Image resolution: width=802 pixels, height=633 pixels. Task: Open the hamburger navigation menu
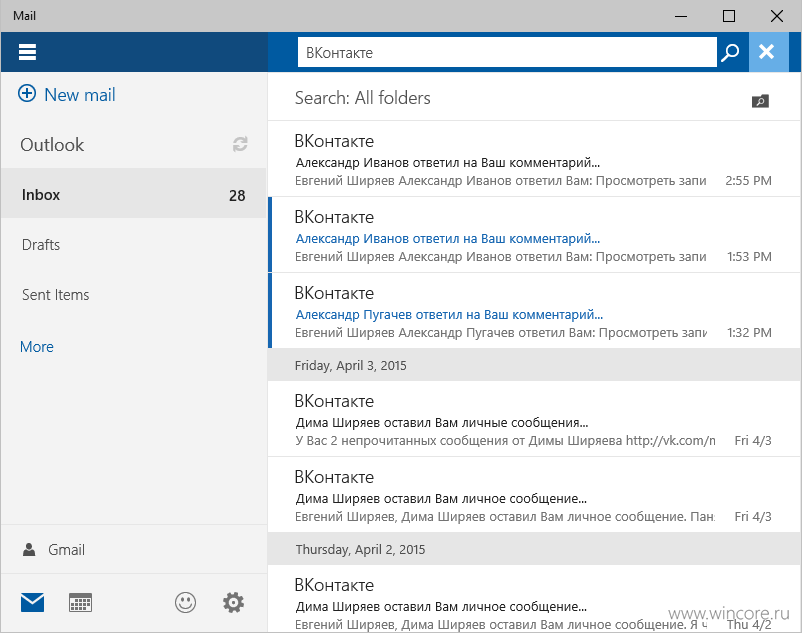(x=27, y=52)
